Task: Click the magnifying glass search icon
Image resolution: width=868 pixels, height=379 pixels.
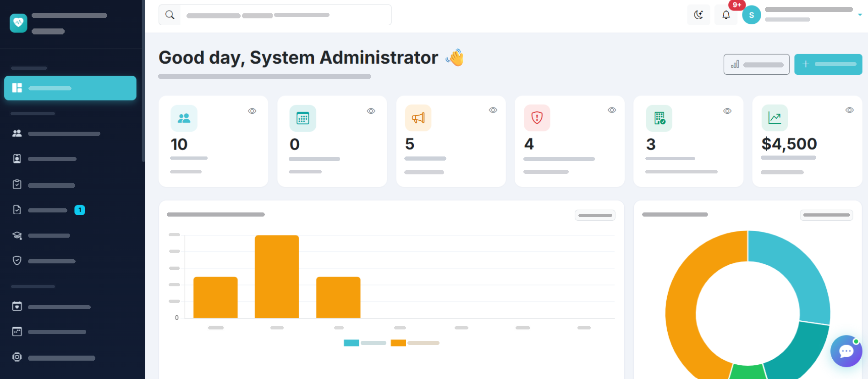Action: tap(170, 15)
